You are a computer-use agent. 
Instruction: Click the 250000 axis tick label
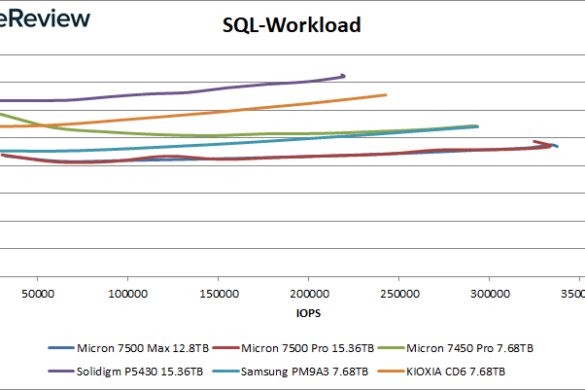coord(400,294)
